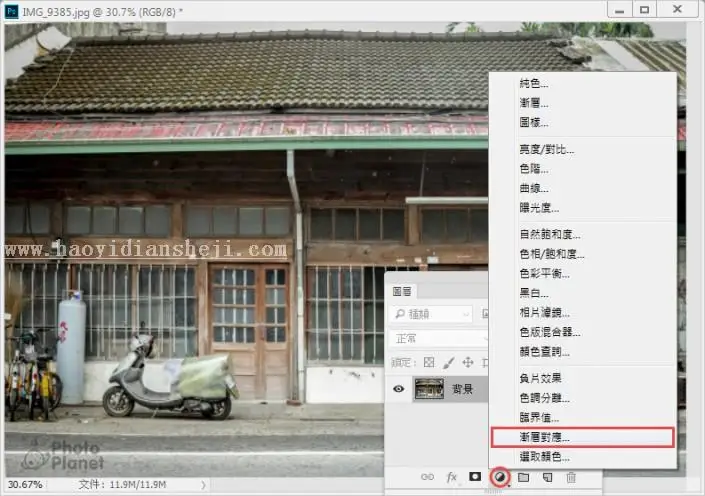
Task: Click the Photoshop Ps logo in title bar
Action: pos(11,11)
